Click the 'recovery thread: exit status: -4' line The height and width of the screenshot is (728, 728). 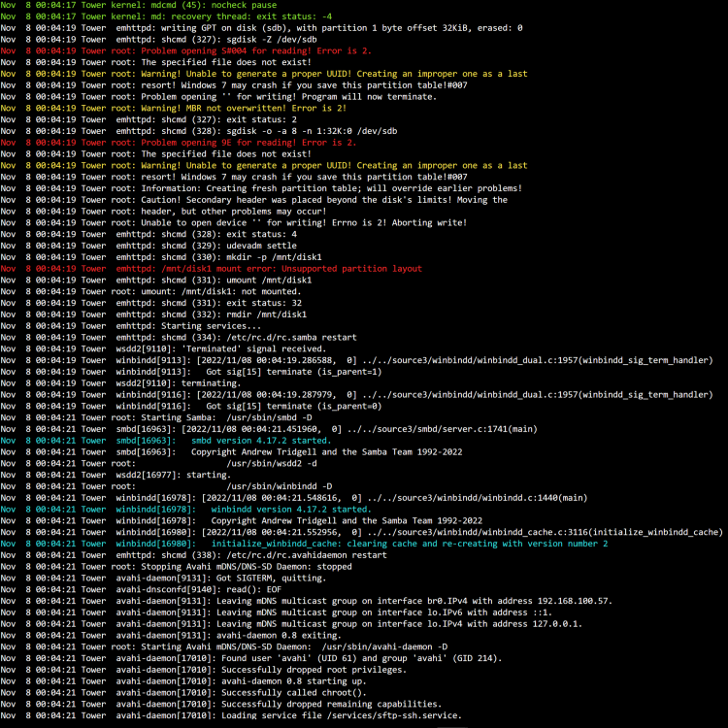(166, 17)
